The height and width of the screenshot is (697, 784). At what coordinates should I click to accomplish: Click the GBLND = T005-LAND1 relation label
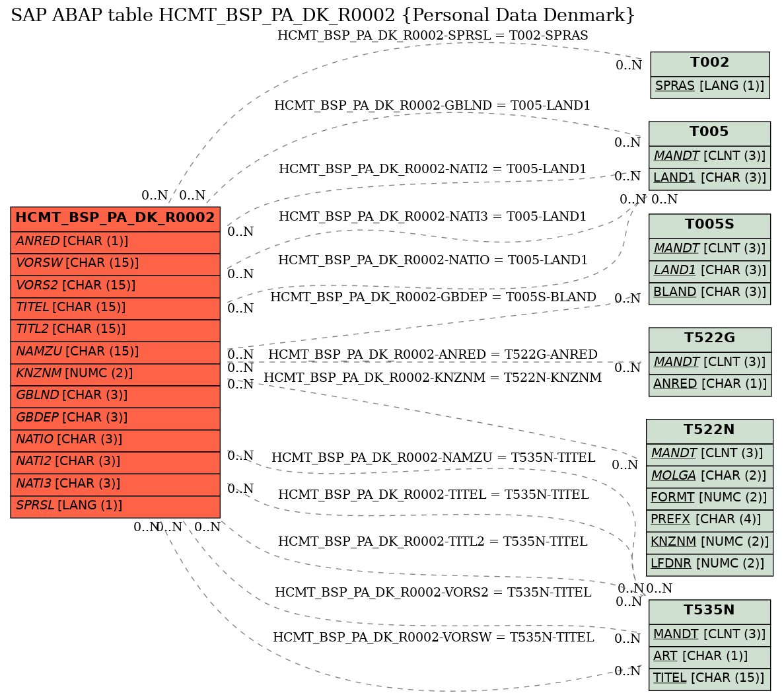coord(432,106)
